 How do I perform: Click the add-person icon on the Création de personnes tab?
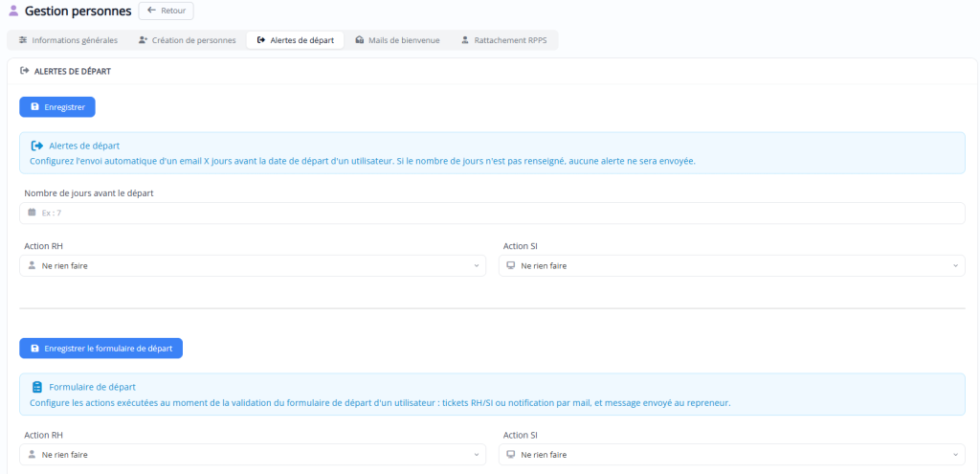143,40
